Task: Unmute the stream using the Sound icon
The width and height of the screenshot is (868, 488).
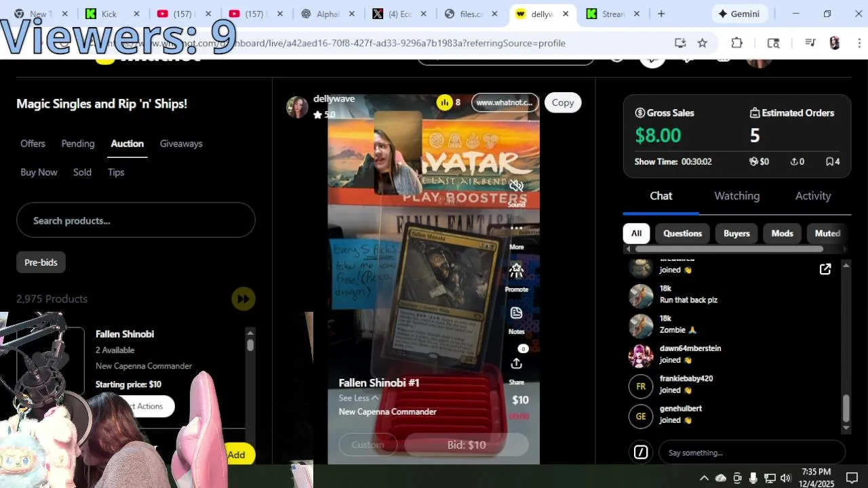Action: [516, 186]
